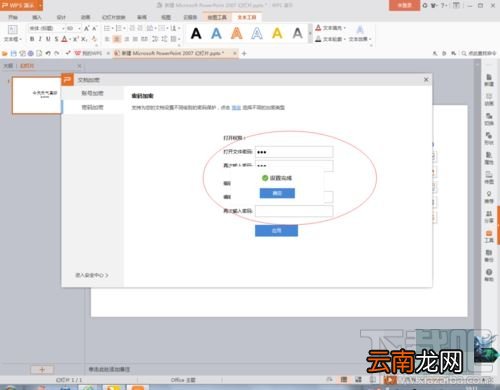This screenshot has width=500, height=390.
Task: Select the orange A text style
Action: 237,33
